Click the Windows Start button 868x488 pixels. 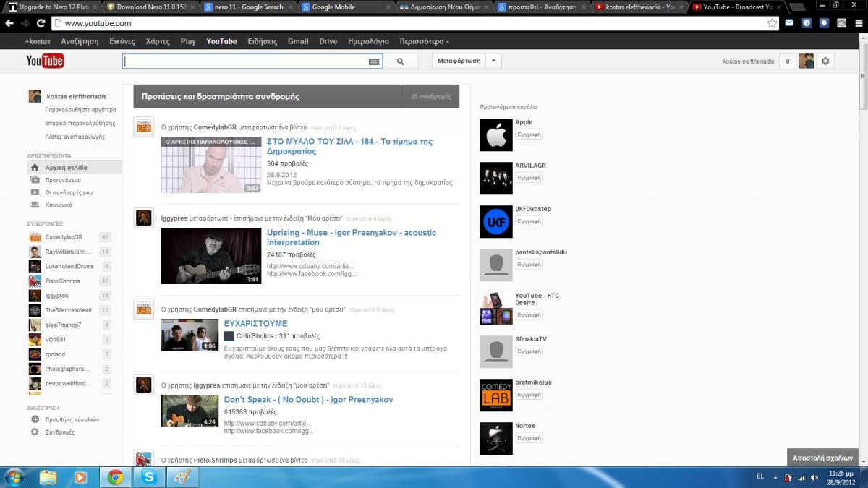[14, 477]
